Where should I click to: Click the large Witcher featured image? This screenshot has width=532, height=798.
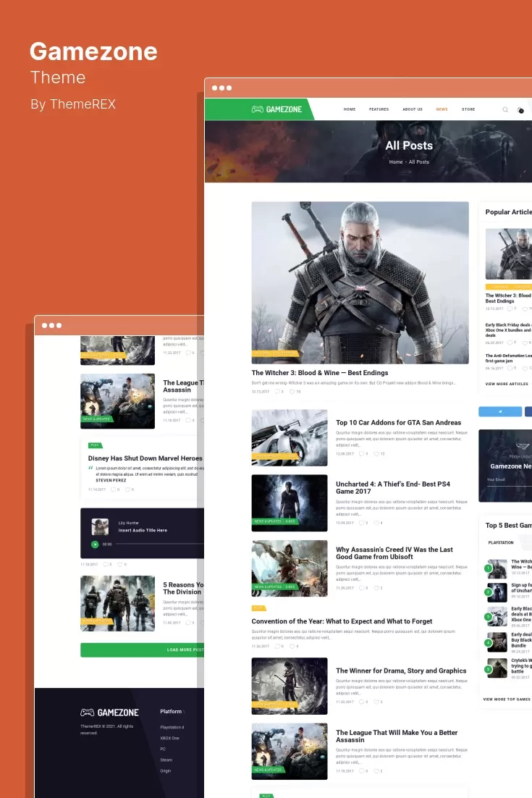tap(360, 282)
